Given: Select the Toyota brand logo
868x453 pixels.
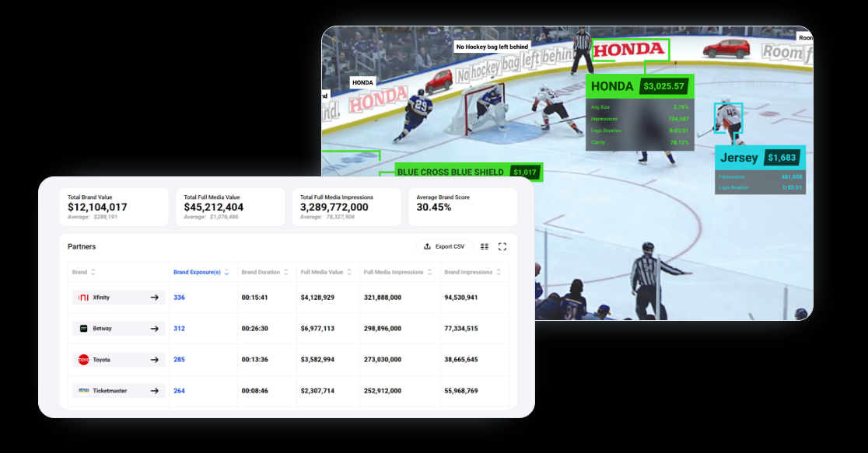Looking at the screenshot, I should [86, 360].
